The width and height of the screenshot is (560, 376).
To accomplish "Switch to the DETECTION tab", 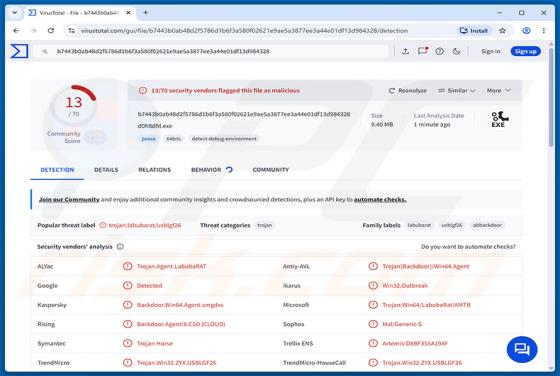I will [x=57, y=170].
